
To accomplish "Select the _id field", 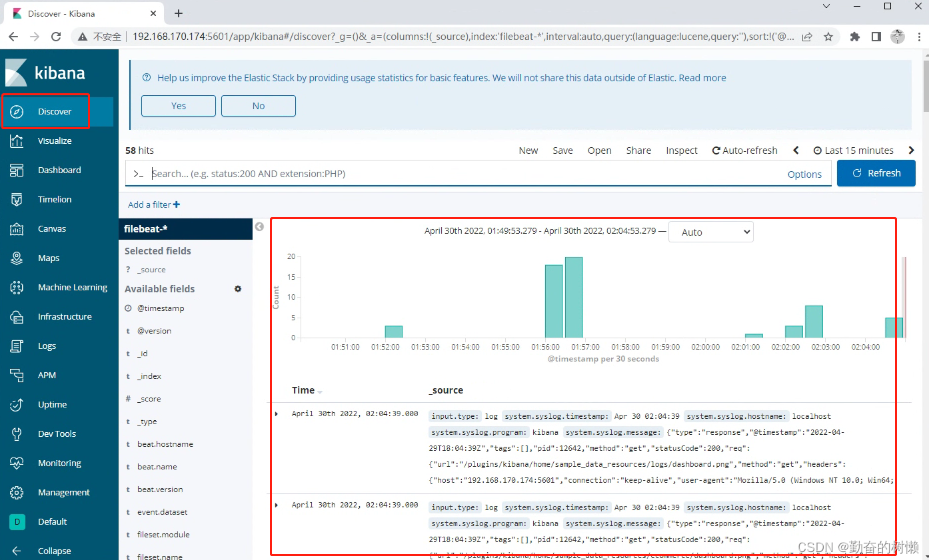I will click(143, 354).
